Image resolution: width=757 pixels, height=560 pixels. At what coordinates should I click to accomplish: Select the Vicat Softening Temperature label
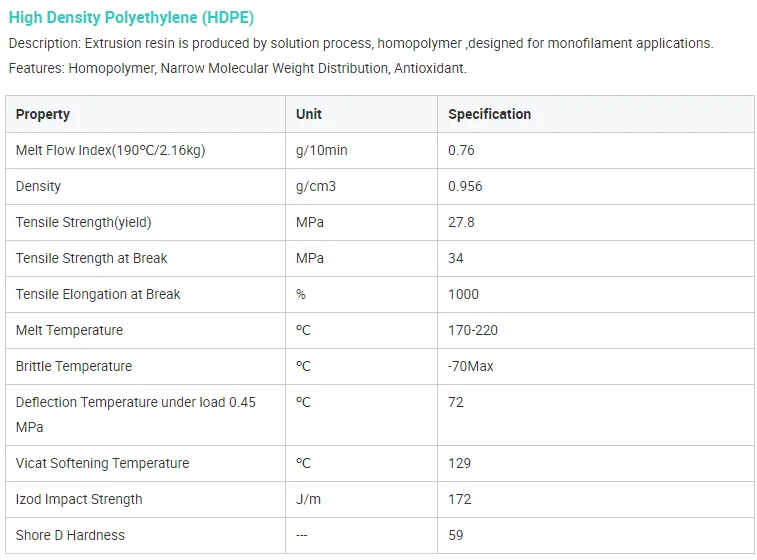point(103,463)
